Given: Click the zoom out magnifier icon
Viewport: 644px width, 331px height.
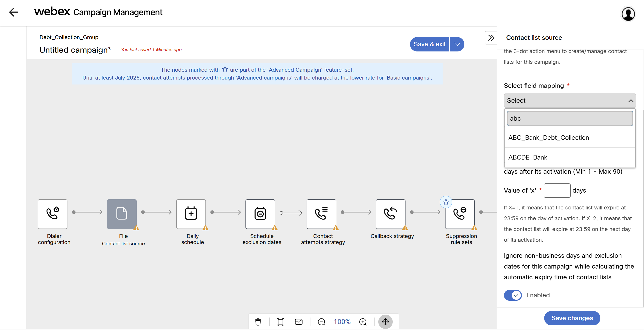Looking at the screenshot, I should [x=321, y=322].
